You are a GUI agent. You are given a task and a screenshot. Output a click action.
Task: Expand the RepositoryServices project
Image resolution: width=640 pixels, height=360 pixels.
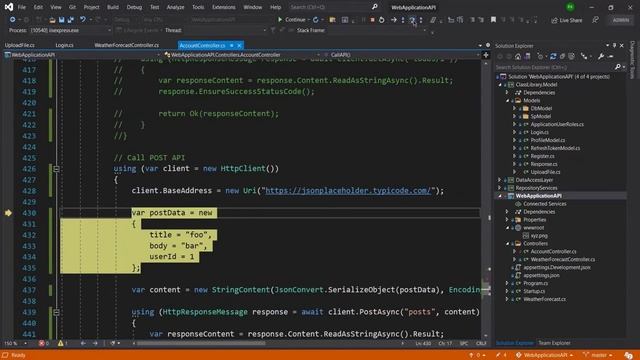[x=499, y=188]
